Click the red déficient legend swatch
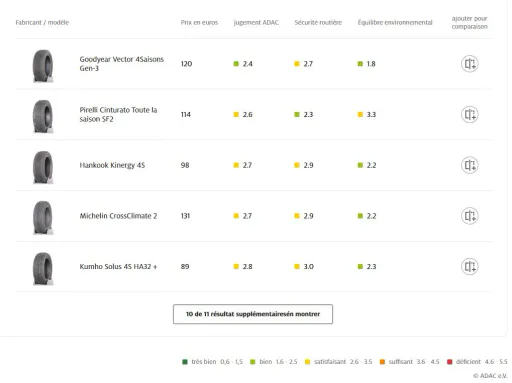The width and height of the screenshot is (512, 383). tap(450, 362)
